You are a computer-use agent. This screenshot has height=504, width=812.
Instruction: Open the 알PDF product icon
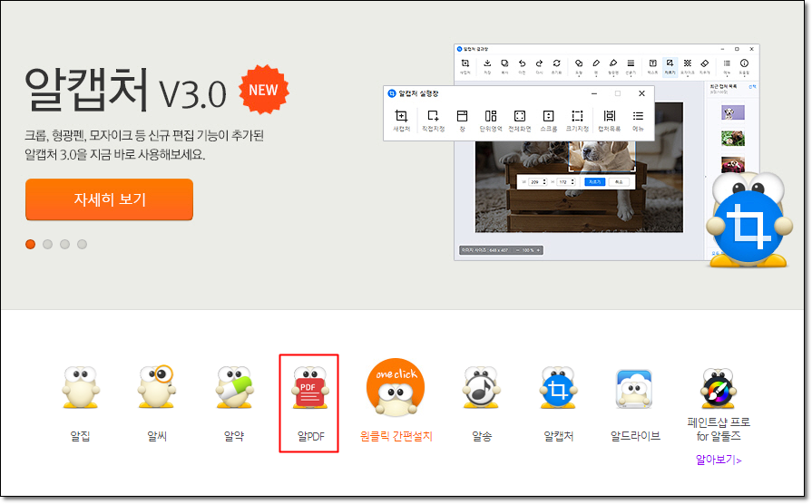(310, 388)
